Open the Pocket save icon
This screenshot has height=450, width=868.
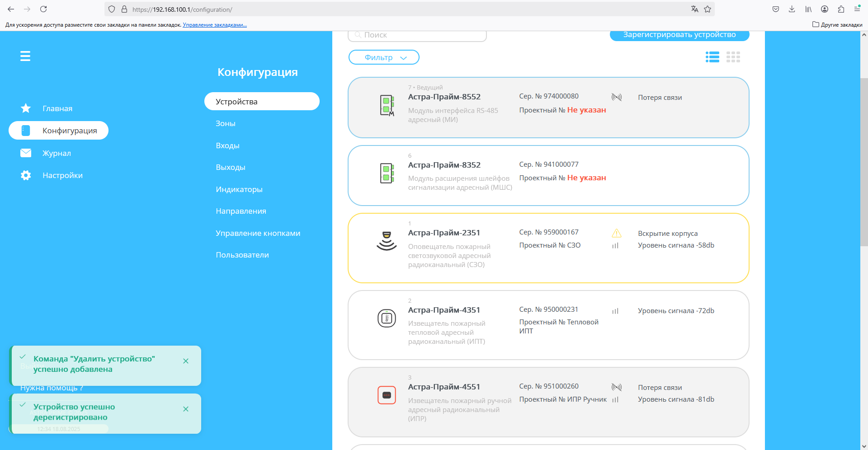click(776, 9)
